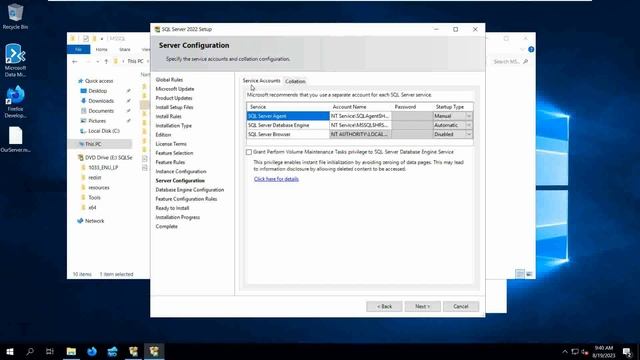Select Network in the navigation pane
The width and height of the screenshot is (640, 360).
tap(94, 221)
